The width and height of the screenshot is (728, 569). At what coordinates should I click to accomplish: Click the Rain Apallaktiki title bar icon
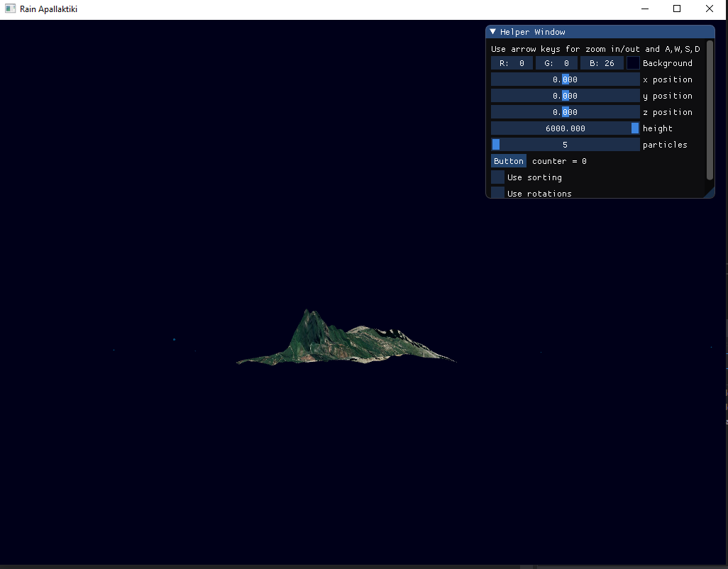9,9
